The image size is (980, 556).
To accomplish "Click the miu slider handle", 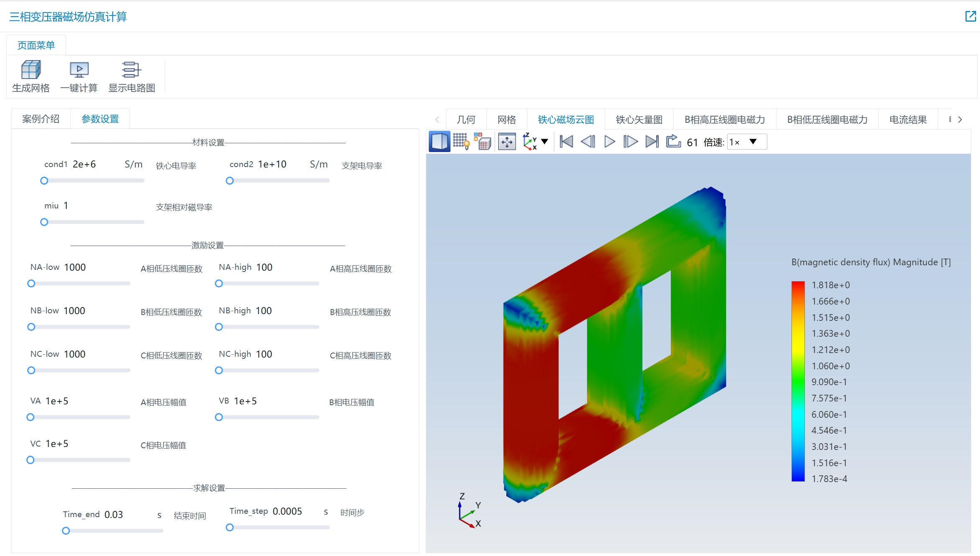I will [44, 222].
